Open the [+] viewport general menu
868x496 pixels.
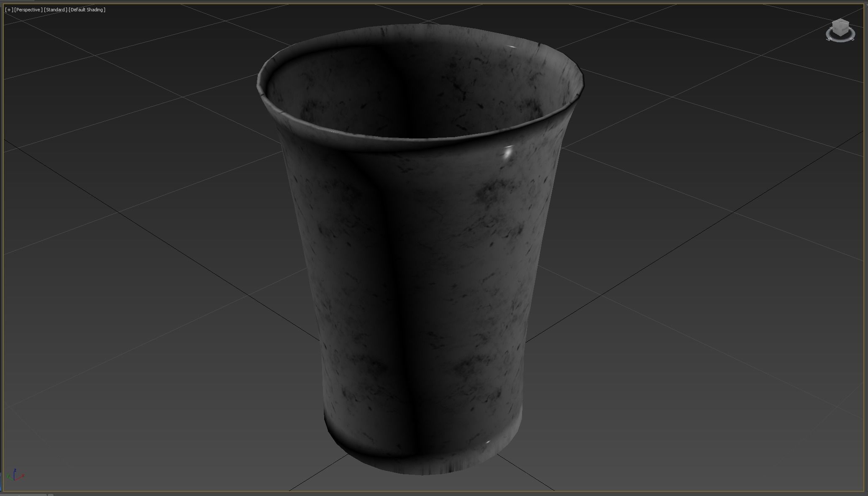9,10
